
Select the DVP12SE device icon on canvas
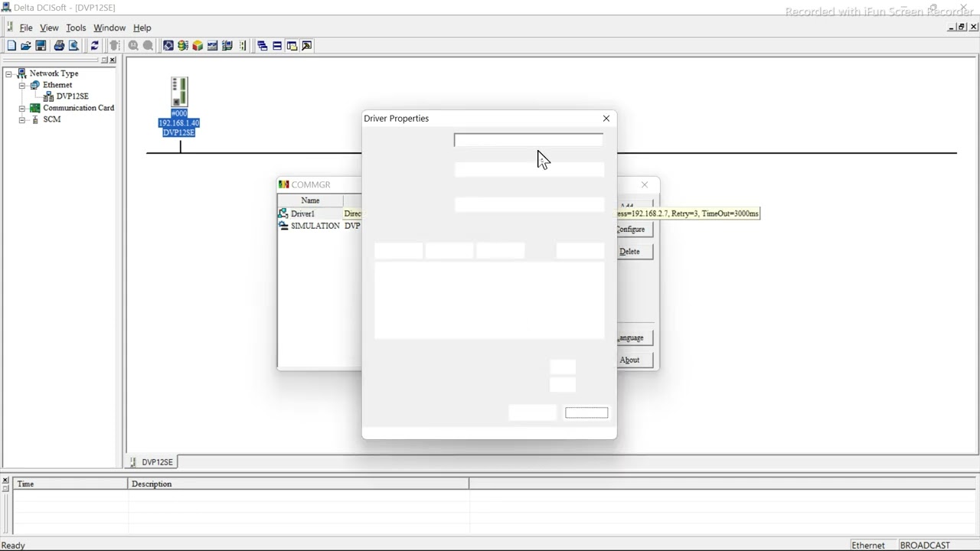pos(179,92)
